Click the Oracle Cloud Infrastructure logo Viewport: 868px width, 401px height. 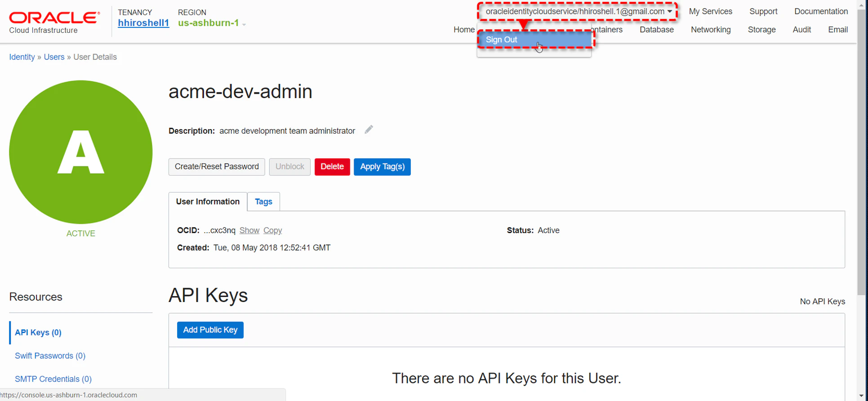(x=54, y=22)
